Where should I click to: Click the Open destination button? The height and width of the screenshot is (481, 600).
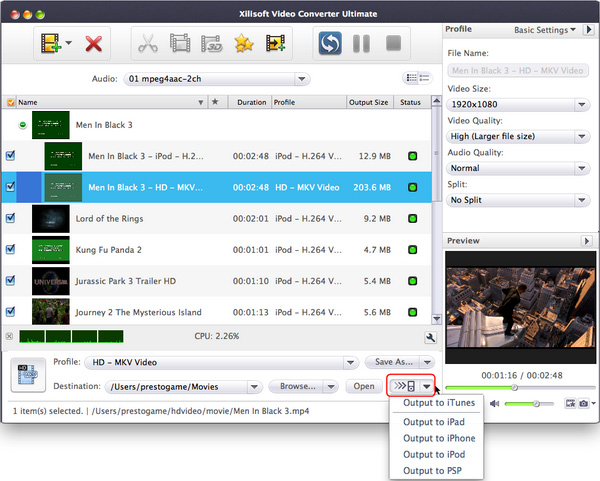pyautogui.click(x=364, y=386)
